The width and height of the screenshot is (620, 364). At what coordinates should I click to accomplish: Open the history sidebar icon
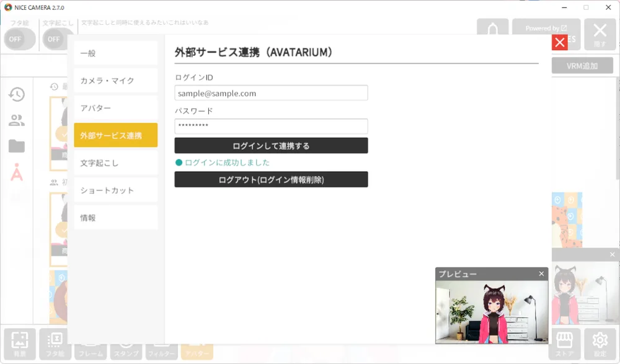pos(17,94)
